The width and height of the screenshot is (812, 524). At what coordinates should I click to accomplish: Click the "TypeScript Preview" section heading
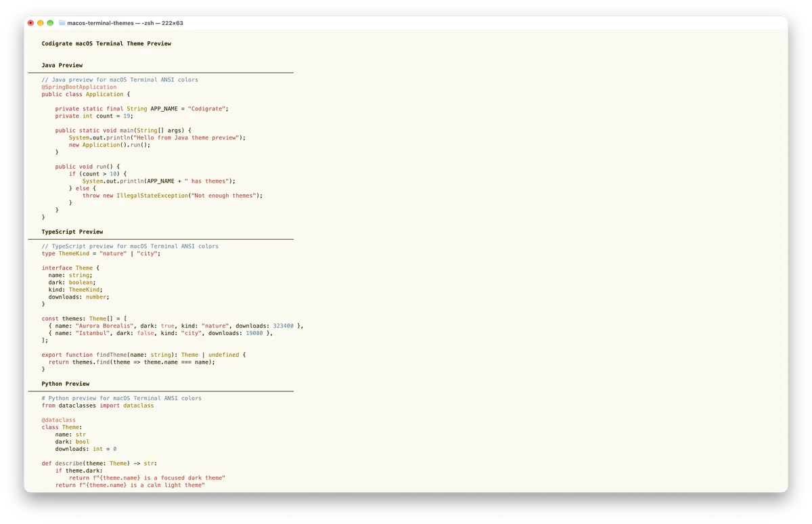point(72,232)
